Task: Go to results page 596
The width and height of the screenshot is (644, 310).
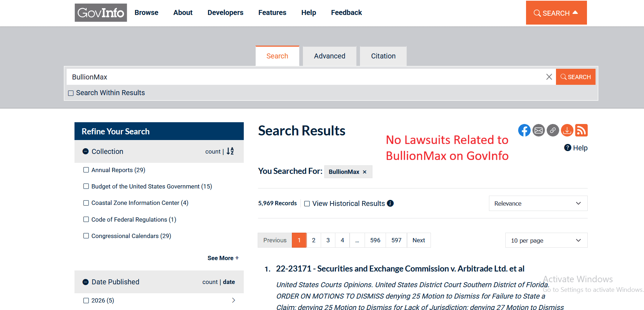Action: point(375,240)
